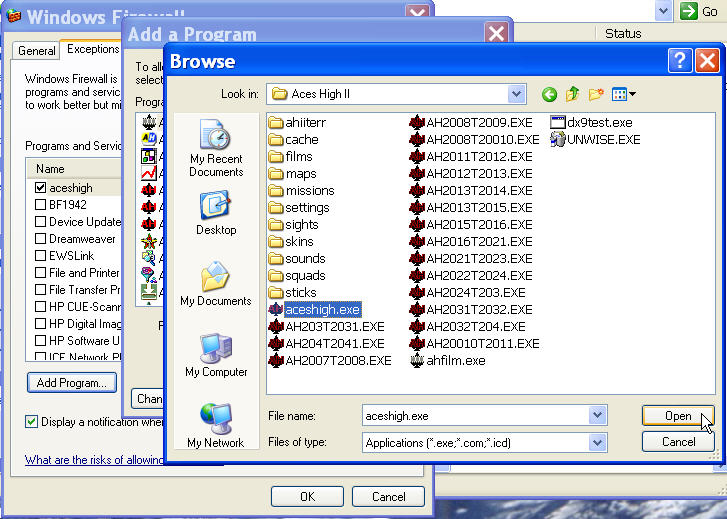Open My Computer in places bar
The image size is (727, 519).
tap(216, 355)
